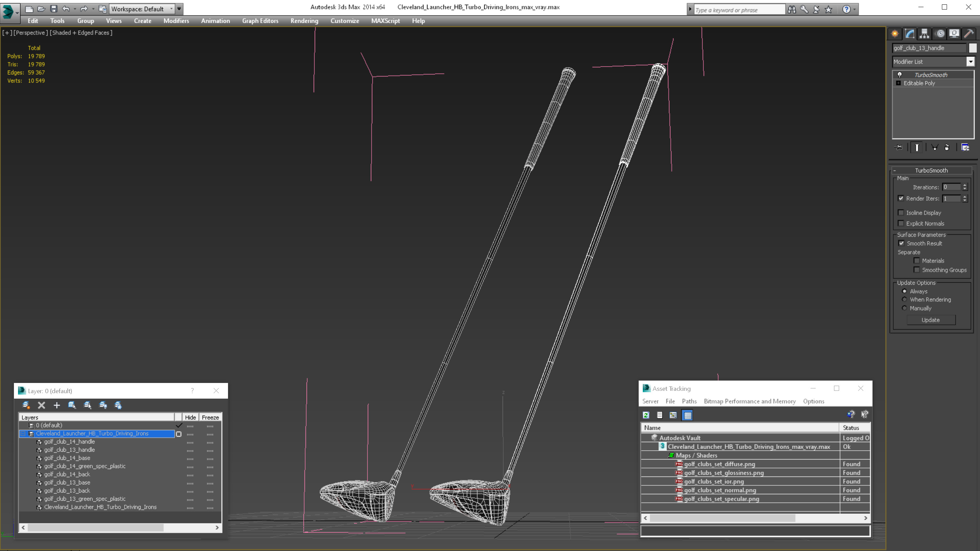
Task: Open Bitmap Performance and Memory menu
Action: point(749,401)
